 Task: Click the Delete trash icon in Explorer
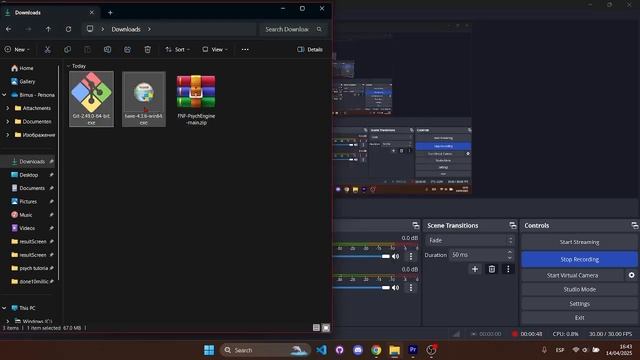[147, 49]
